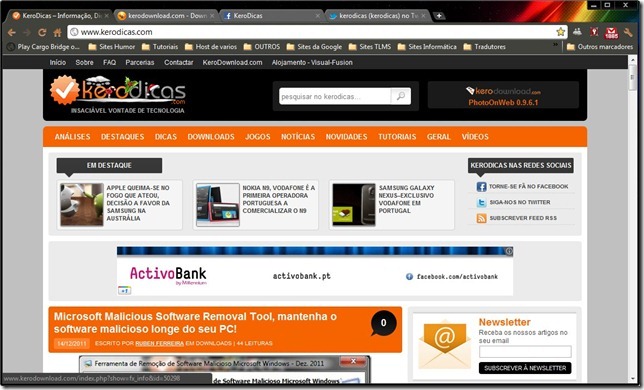644x390 pixels.
Task: Open the DOWNLOADS category menu
Action: tap(211, 137)
